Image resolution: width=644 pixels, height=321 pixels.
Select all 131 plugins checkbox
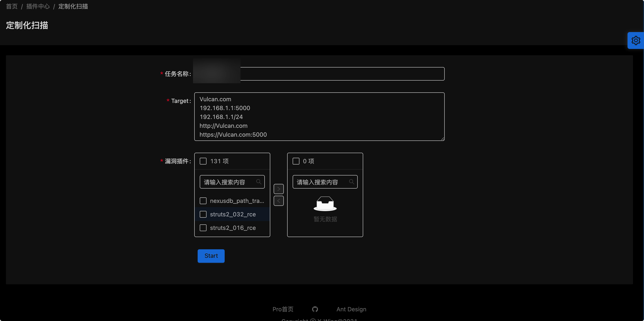click(203, 161)
